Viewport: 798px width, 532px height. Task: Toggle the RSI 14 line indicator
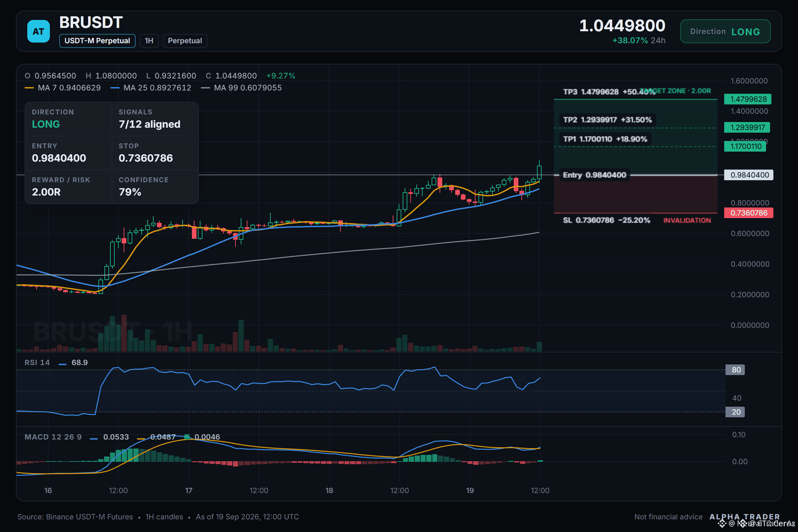pos(63,364)
